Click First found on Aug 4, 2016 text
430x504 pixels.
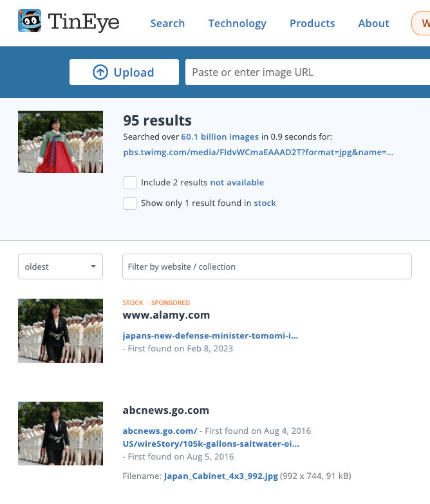257,431
